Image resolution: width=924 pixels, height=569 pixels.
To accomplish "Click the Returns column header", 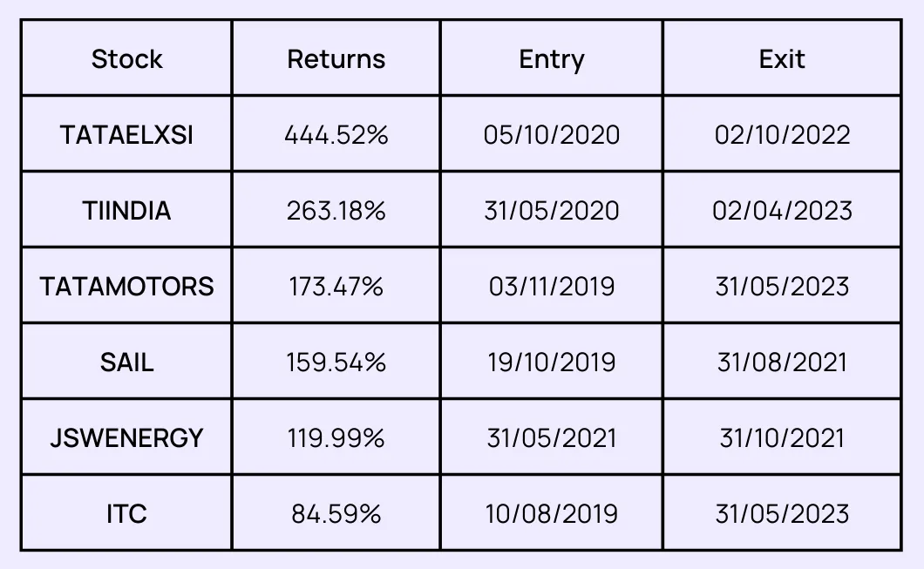I will click(336, 59).
